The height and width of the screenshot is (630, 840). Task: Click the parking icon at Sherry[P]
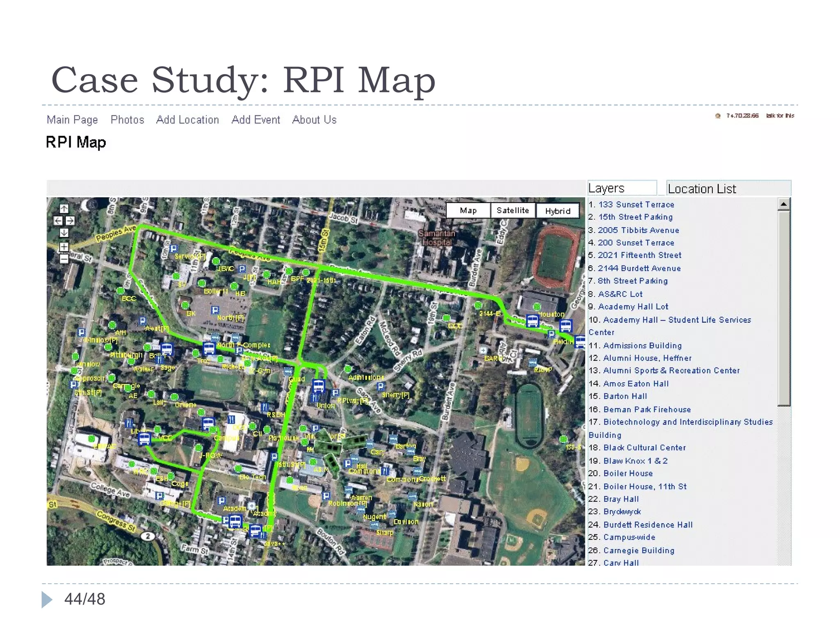[381, 386]
